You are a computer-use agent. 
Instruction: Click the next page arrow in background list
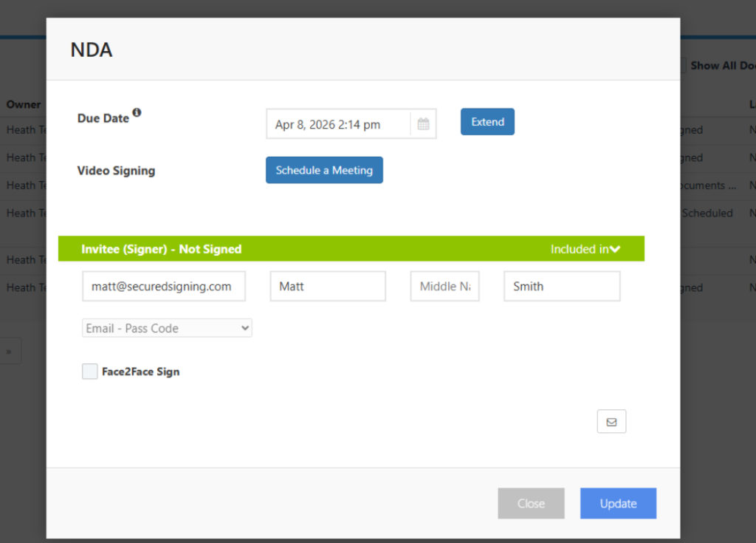tap(10, 351)
